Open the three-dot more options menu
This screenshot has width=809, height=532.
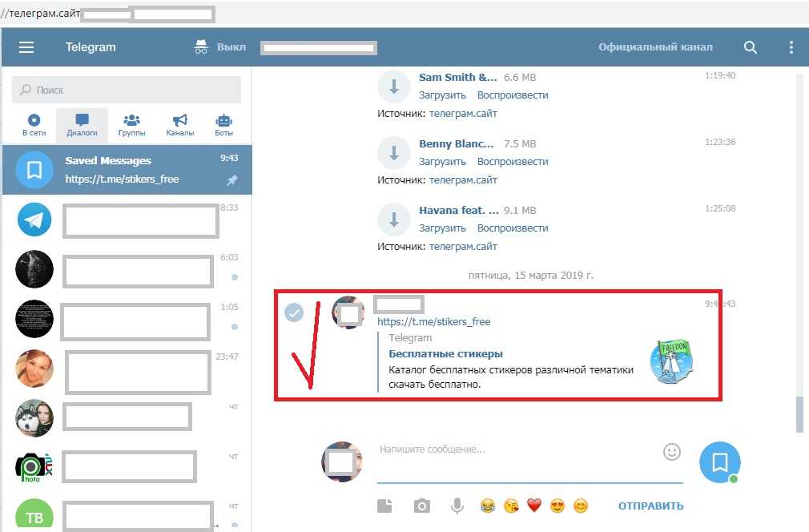point(791,47)
